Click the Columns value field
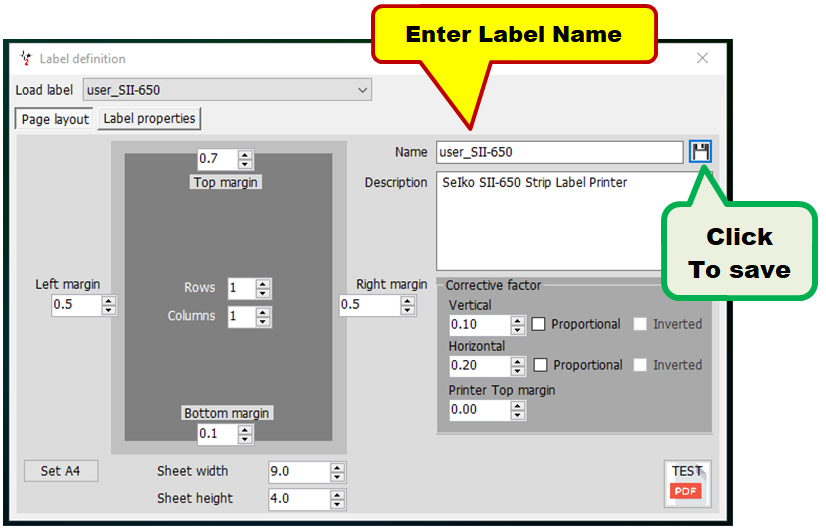 tap(242, 317)
